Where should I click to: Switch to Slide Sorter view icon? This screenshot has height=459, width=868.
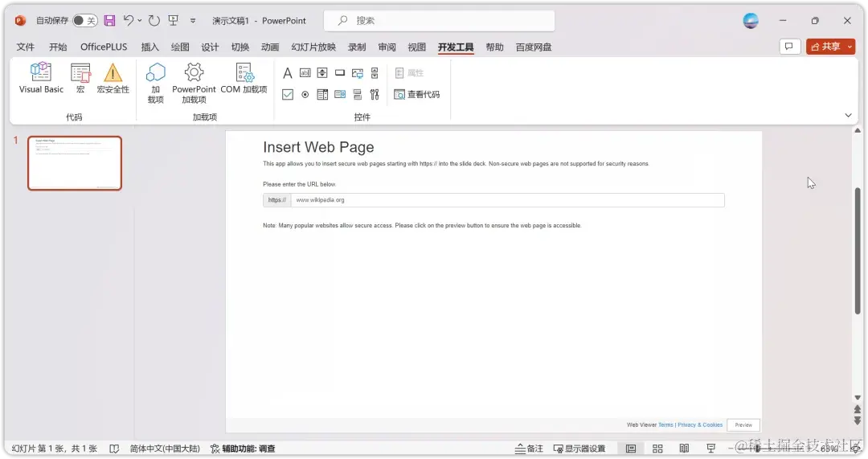[657, 449]
